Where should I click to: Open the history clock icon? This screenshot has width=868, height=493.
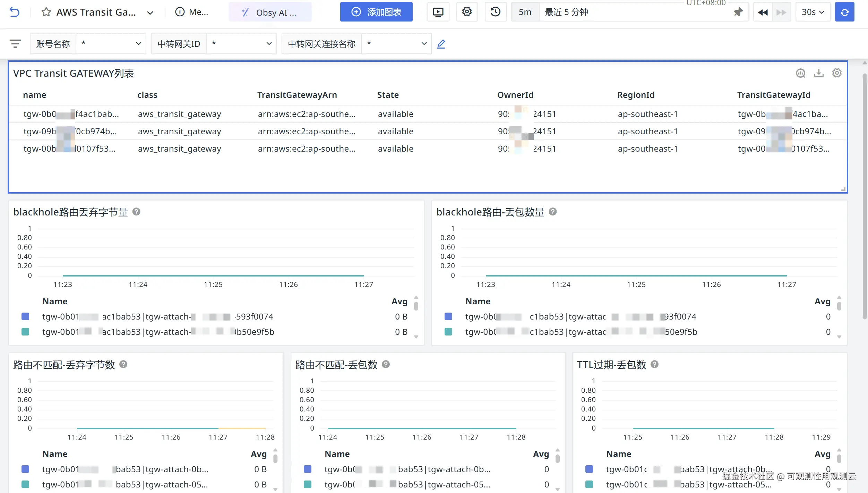click(x=496, y=12)
